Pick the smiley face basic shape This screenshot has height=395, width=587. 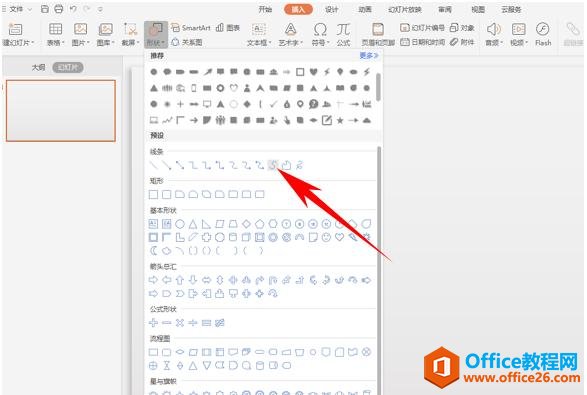(x=326, y=237)
